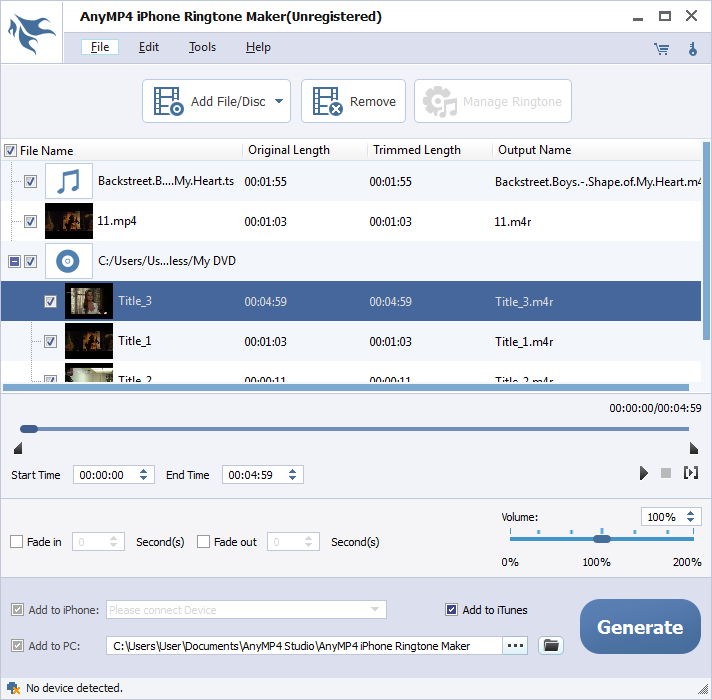Image resolution: width=712 pixels, height=700 pixels.
Task: Click the device status icon in the status bar
Action: click(x=13, y=688)
